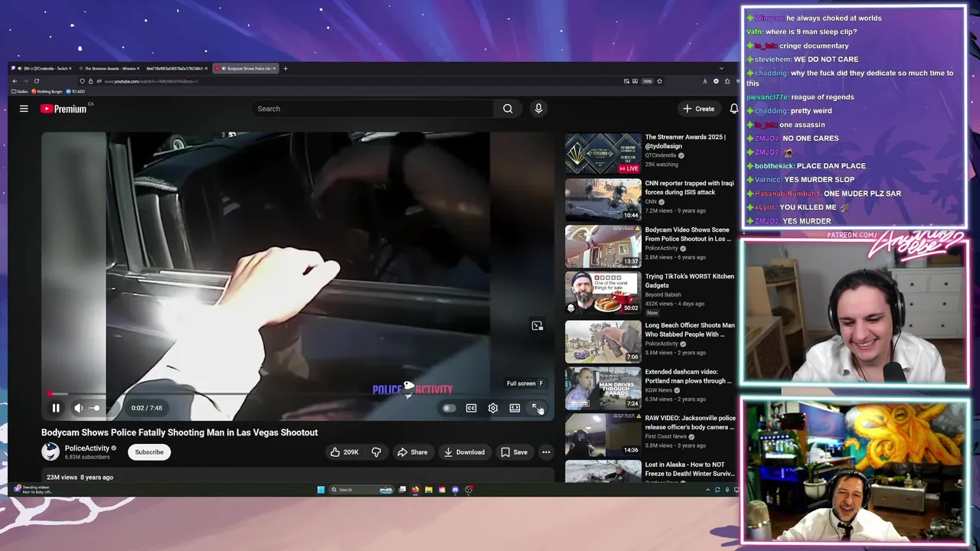Reload the browser page
The image size is (980, 551).
(36, 81)
